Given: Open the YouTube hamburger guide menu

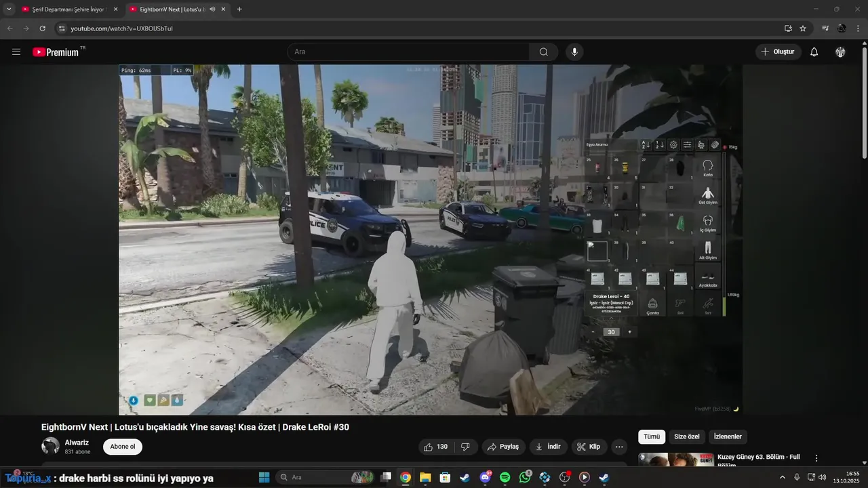Looking at the screenshot, I should (x=16, y=52).
